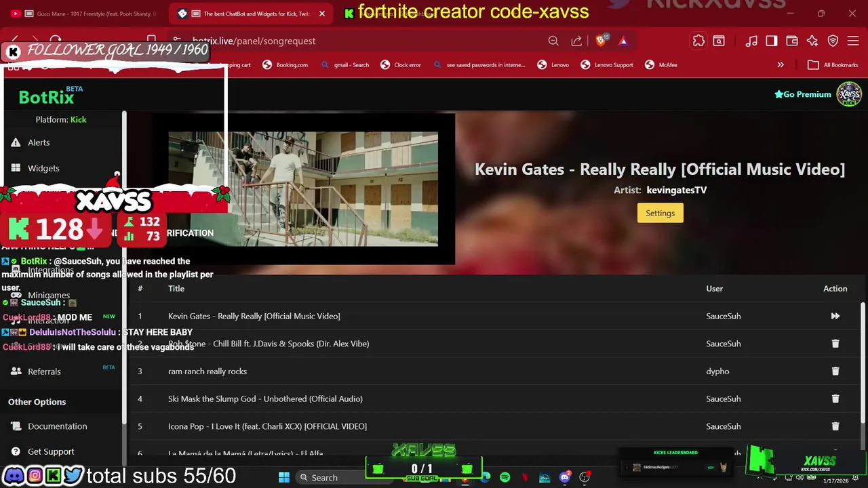Select user dypho in the song list
Image resolution: width=868 pixels, height=488 pixels.
click(717, 371)
